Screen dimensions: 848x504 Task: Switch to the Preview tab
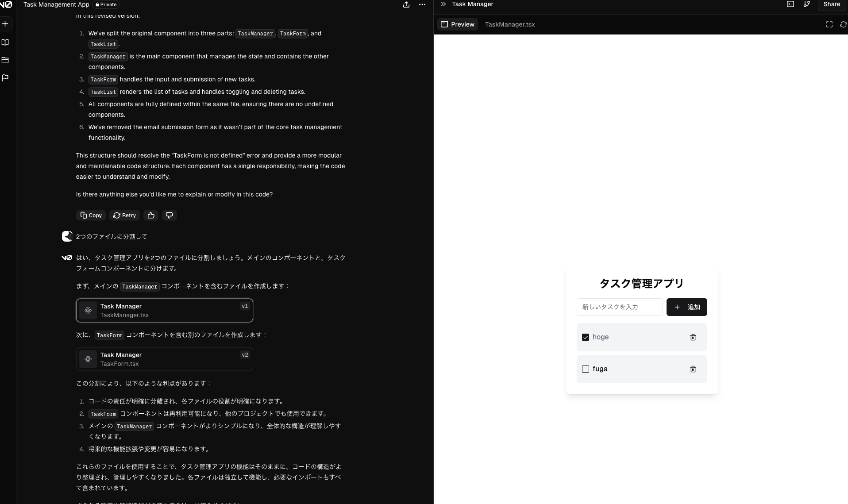[458, 25]
